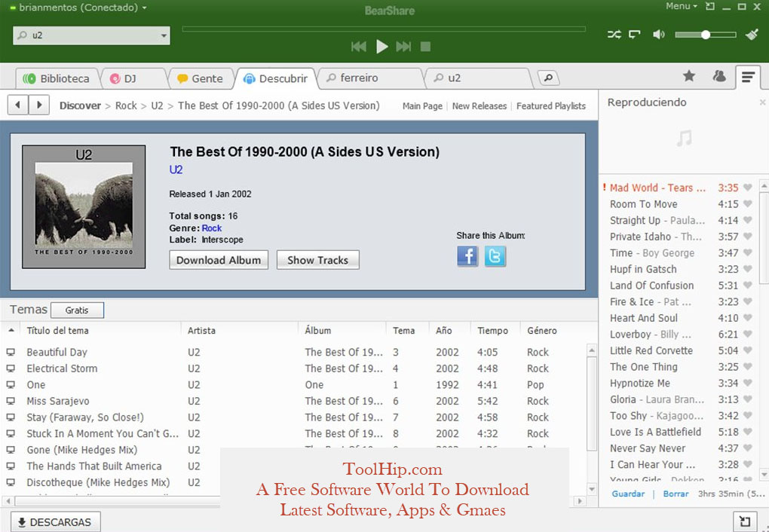This screenshot has width=769, height=532.
Task: Open the Main Page link
Action: [x=422, y=106]
